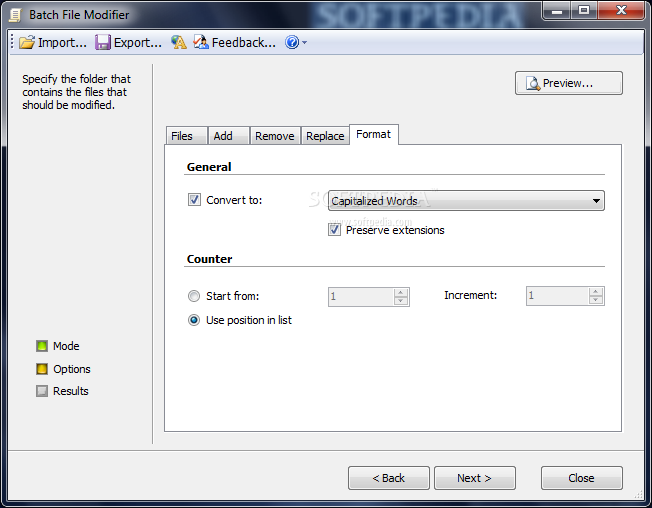
Task: Decrease the Start from spinner value
Action: coord(400,301)
